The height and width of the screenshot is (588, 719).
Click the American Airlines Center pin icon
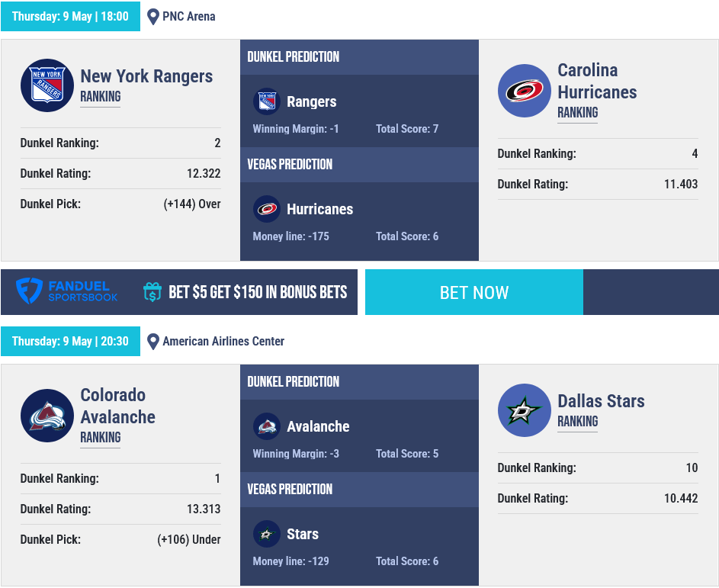152,342
